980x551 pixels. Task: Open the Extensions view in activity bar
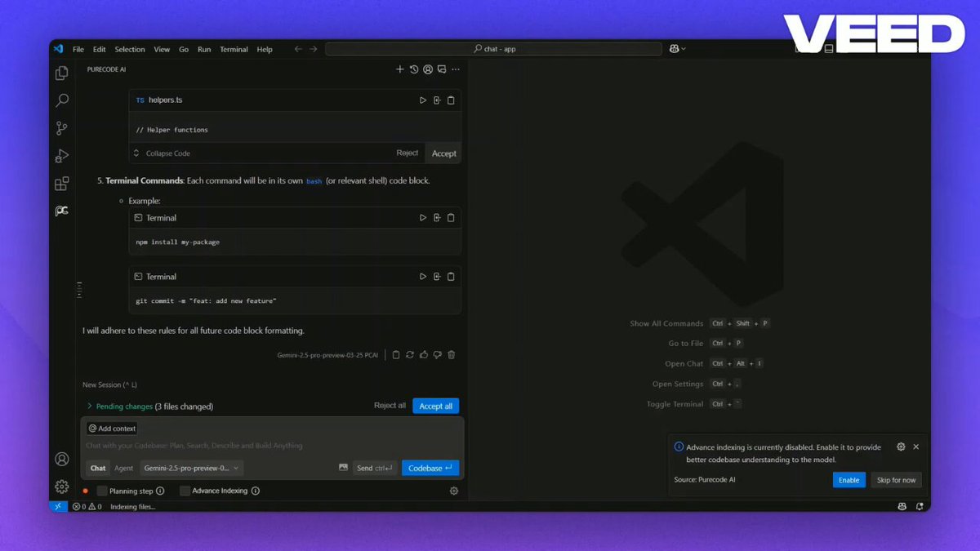pyautogui.click(x=62, y=184)
